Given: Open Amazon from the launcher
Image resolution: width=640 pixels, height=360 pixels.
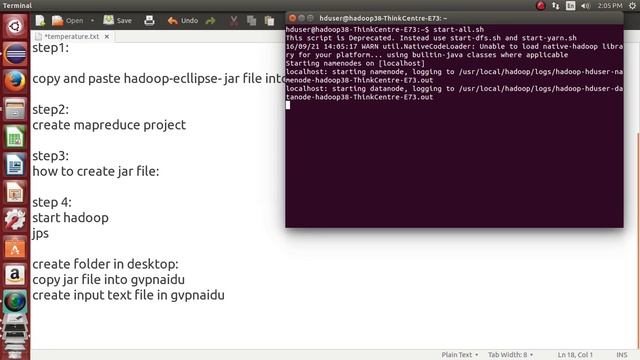Looking at the screenshot, I should pyautogui.click(x=15, y=275).
